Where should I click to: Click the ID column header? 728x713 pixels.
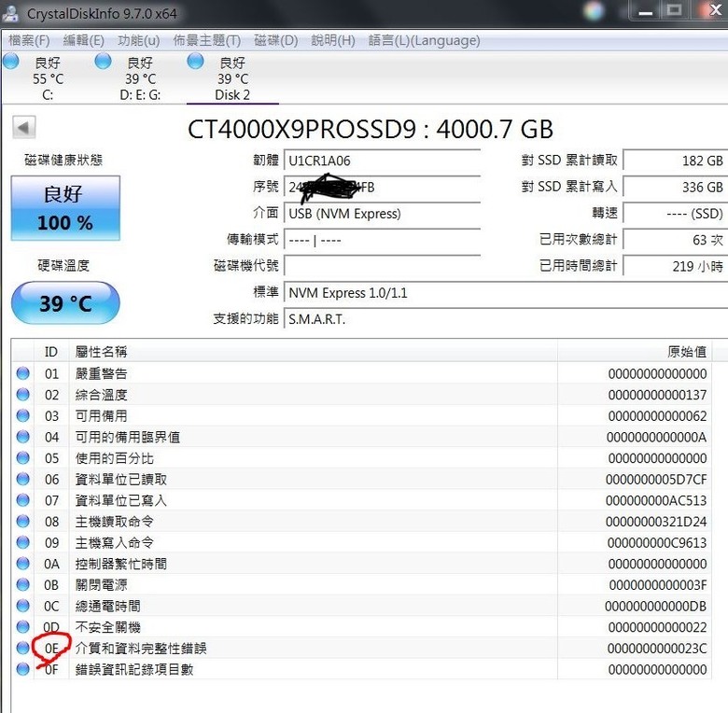tap(51, 352)
